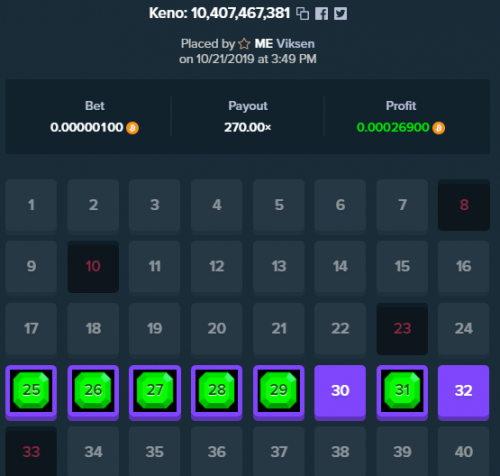Share bet on Facebook icon
The width and height of the screenshot is (500, 476).
[x=322, y=14]
